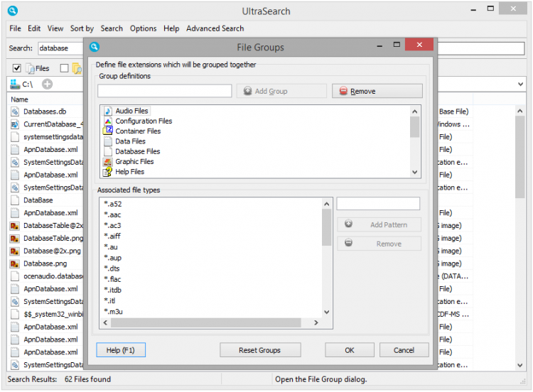Open the Edit menu

pos(34,28)
